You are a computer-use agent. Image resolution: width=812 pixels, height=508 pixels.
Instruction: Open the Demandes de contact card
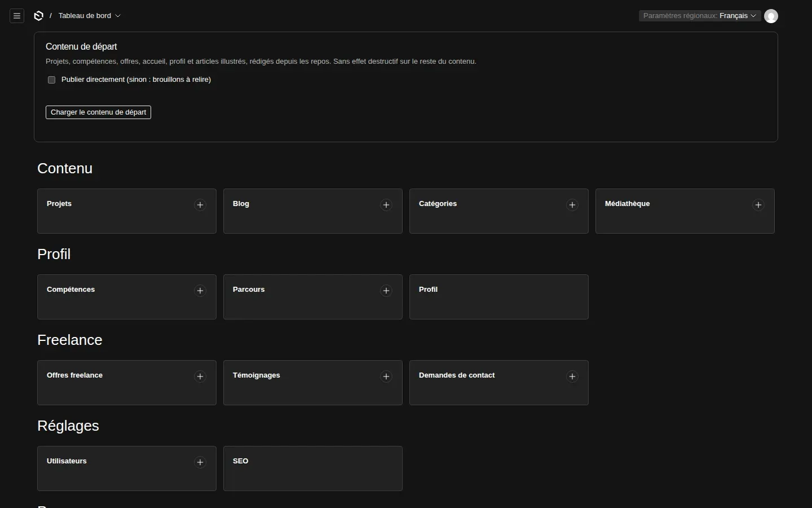[499, 383]
